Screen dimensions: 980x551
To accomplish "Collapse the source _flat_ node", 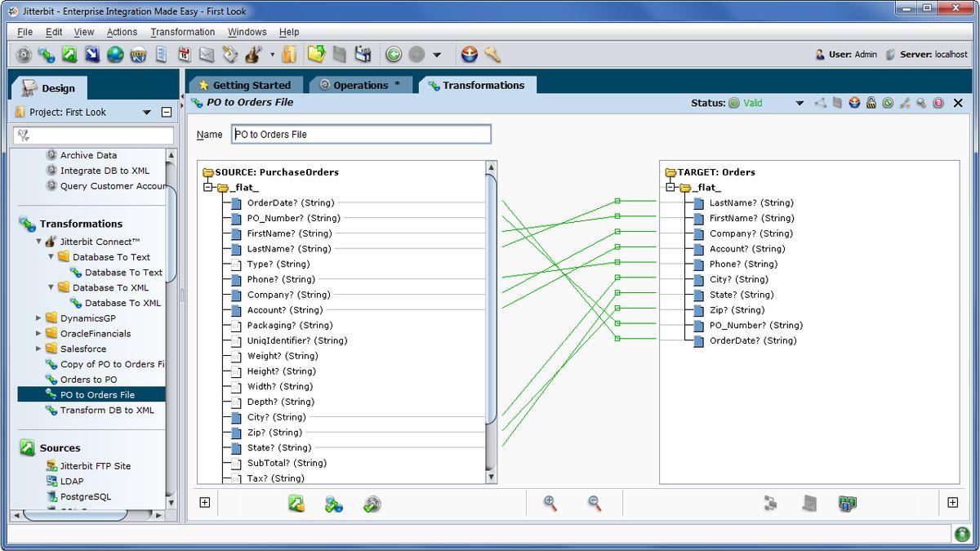I will 209,187.
